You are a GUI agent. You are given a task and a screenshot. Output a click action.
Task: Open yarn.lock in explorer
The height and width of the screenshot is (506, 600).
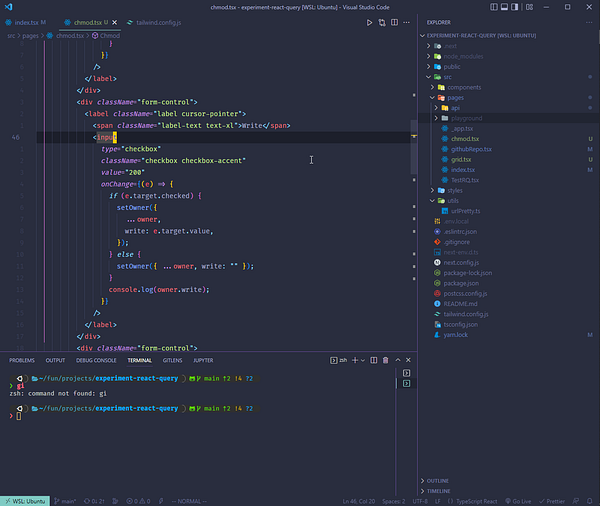pos(455,335)
